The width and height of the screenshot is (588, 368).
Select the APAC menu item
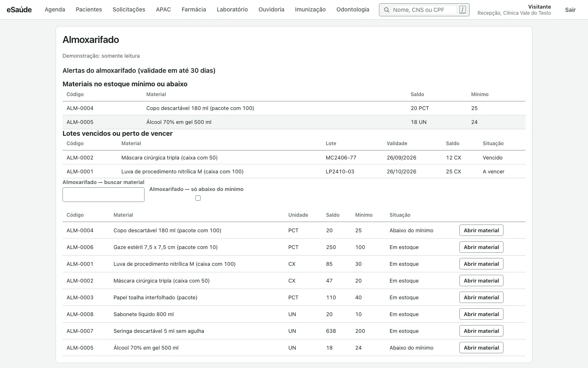pyautogui.click(x=163, y=9)
